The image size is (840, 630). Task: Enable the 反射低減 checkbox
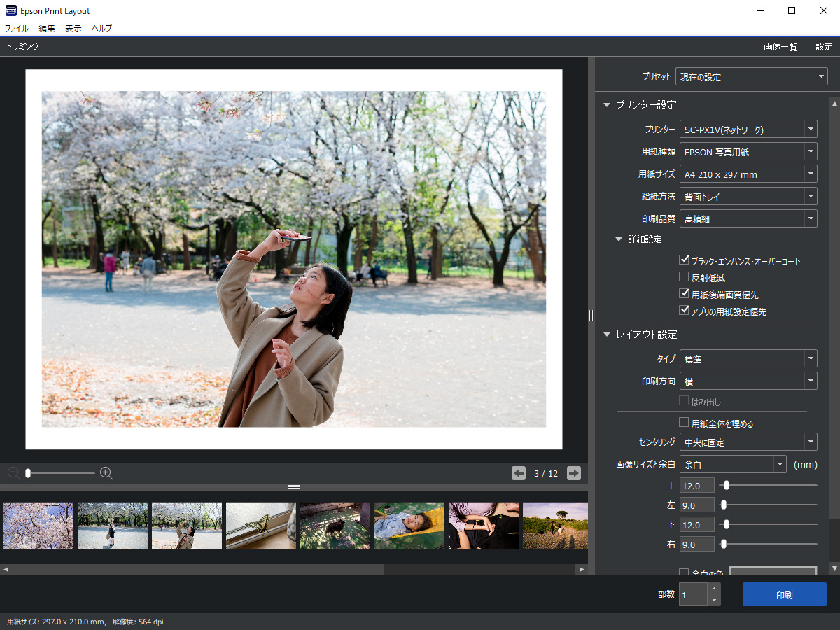click(x=683, y=276)
